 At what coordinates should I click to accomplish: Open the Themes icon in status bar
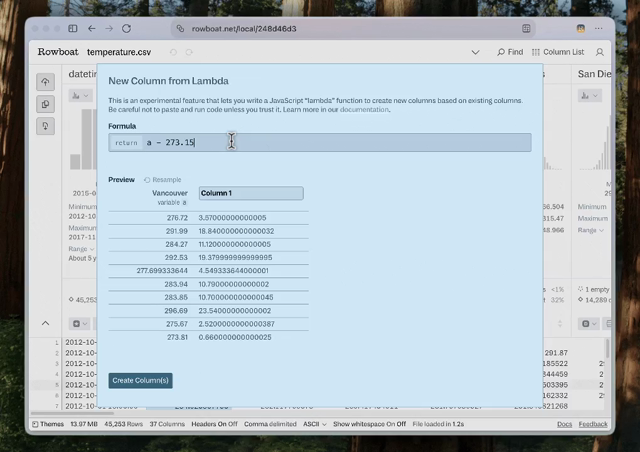pyautogui.click(x=35, y=424)
